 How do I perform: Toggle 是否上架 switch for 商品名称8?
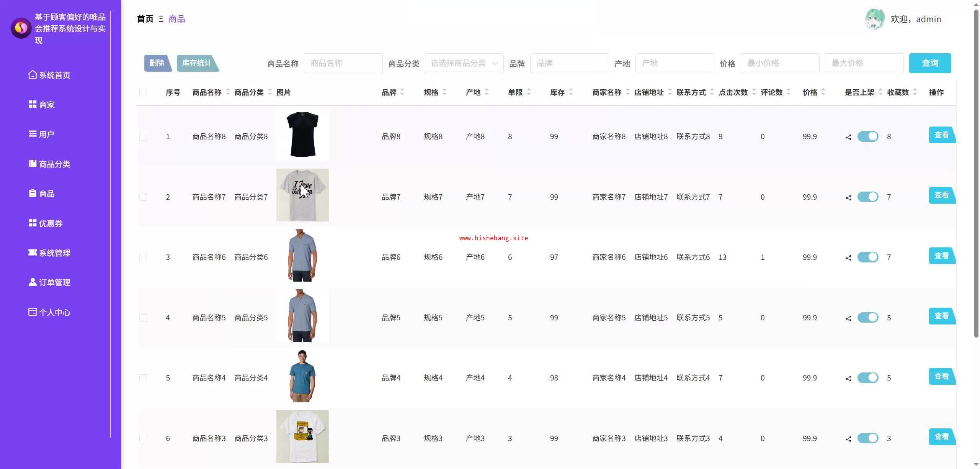867,136
